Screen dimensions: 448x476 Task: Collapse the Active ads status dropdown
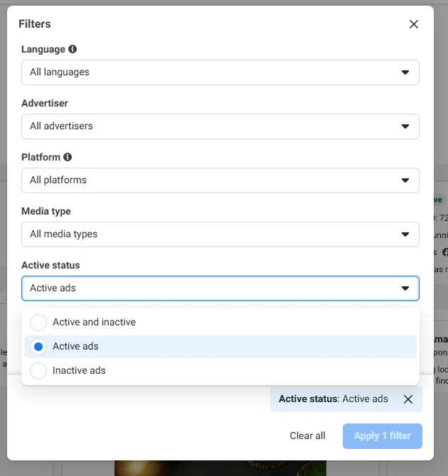coord(220,288)
